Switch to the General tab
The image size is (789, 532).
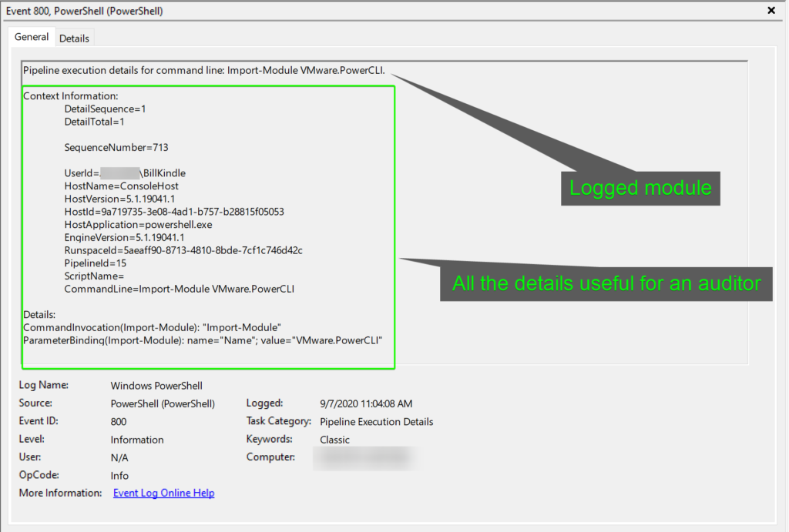click(x=31, y=37)
